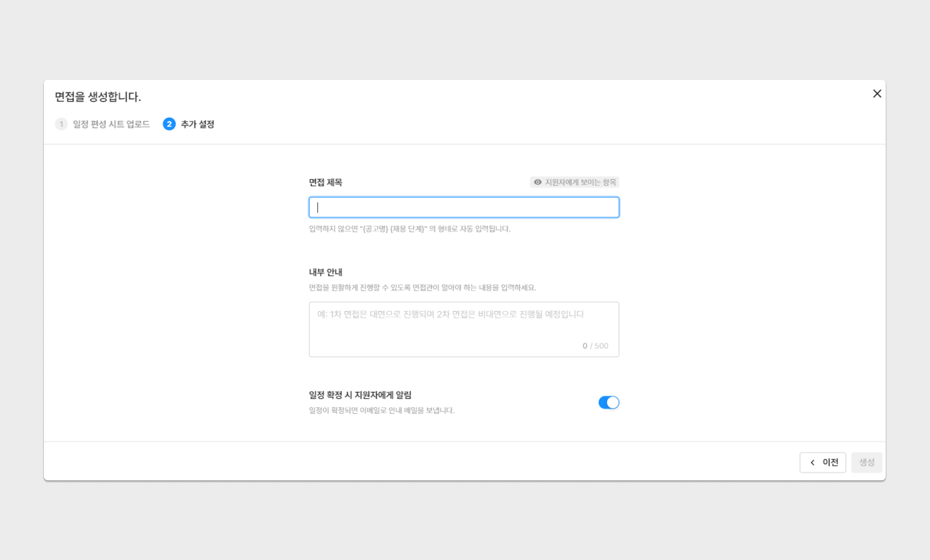Click the auto-input helper text under title field
930x560 pixels.
click(409, 229)
